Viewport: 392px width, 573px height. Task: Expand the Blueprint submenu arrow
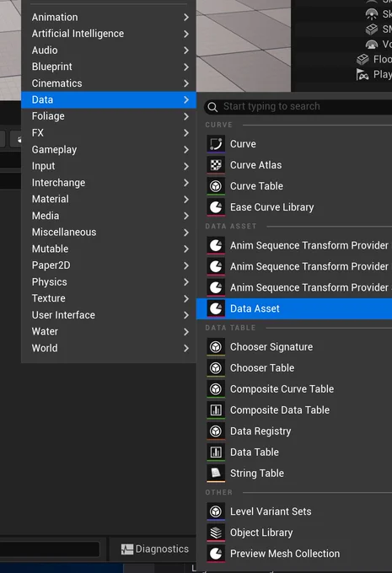point(186,67)
